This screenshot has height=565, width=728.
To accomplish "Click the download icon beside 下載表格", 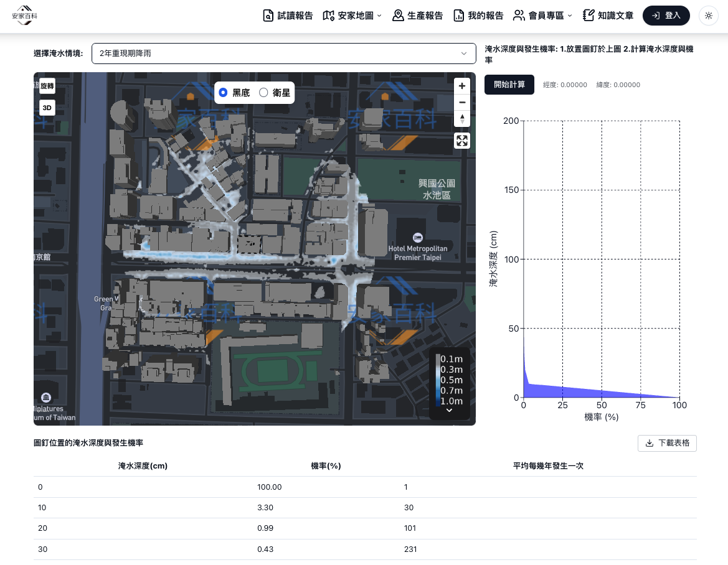I will pos(650,443).
